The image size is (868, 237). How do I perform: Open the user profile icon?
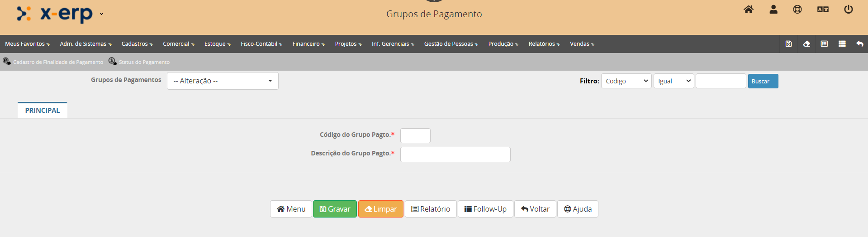point(773,10)
